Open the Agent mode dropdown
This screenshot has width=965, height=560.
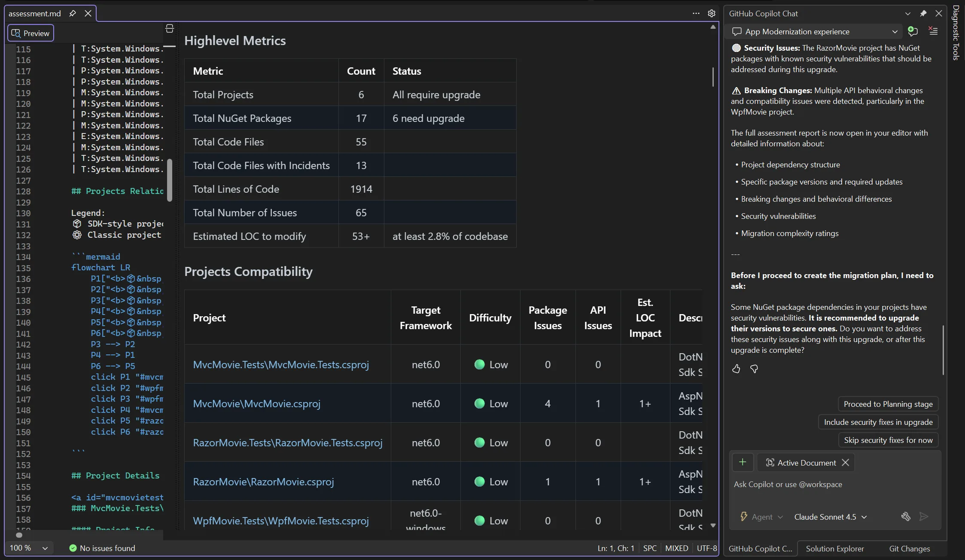(x=762, y=517)
